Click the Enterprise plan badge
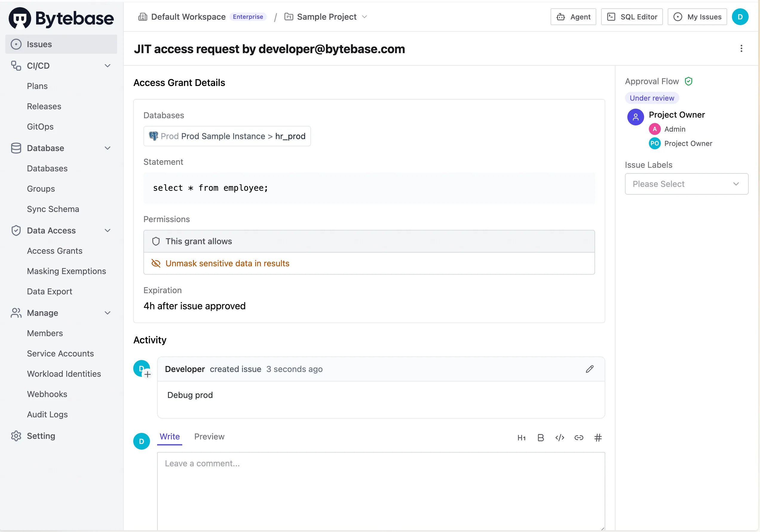The width and height of the screenshot is (760, 532). (248, 17)
